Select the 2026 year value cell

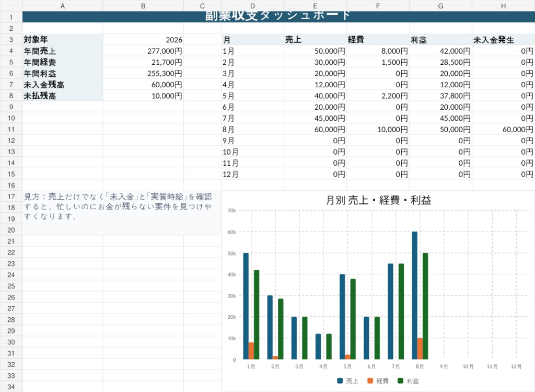point(143,40)
